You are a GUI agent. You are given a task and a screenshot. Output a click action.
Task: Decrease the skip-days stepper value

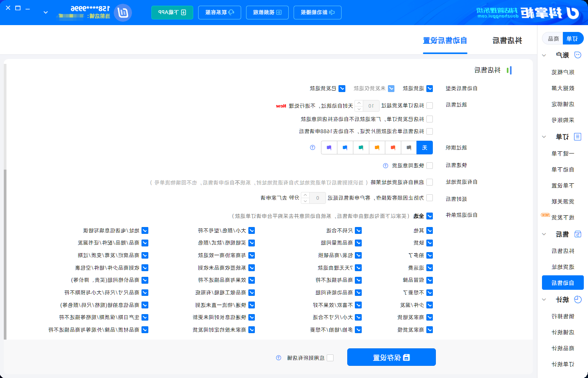click(x=359, y=108)
